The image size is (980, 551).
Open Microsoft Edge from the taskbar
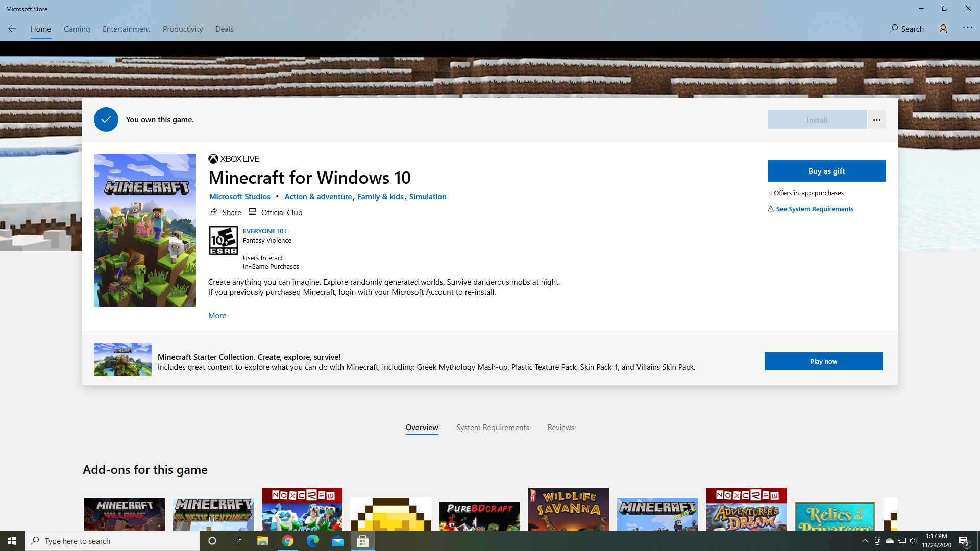click(313, 541)
